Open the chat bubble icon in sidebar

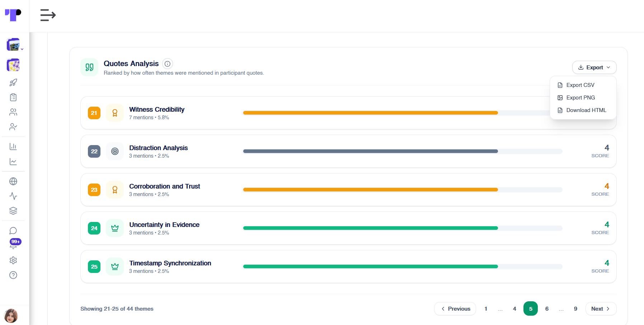[x=13, y=231]
